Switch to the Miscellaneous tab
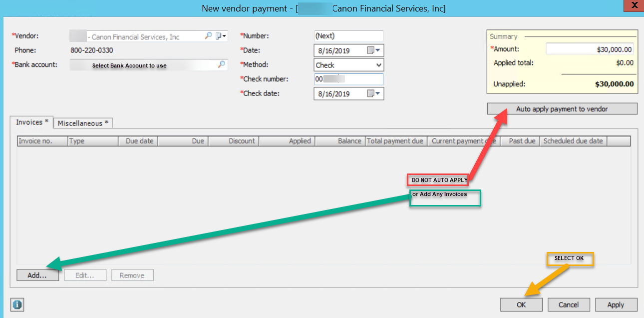644x318 pixels. (x=83, y=123)
